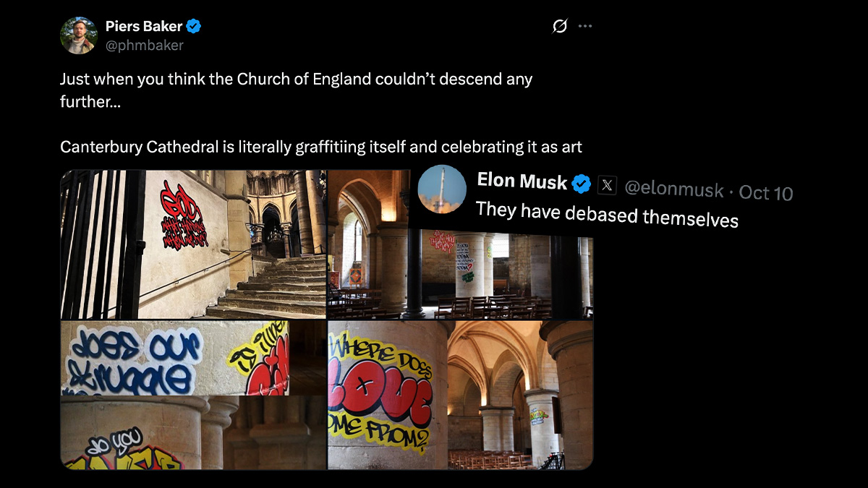
Task: Open Piers Baker's profile avatar
Action: click(x=79, y=35)
